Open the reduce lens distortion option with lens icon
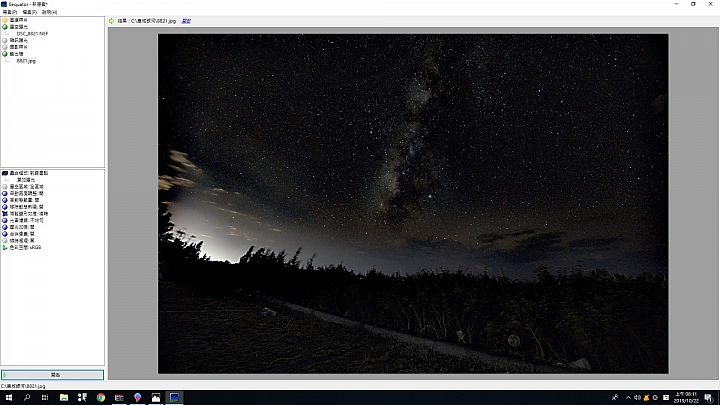Viewport: 720px width, 405px height. pyautogui.click(x=25, y=214)
